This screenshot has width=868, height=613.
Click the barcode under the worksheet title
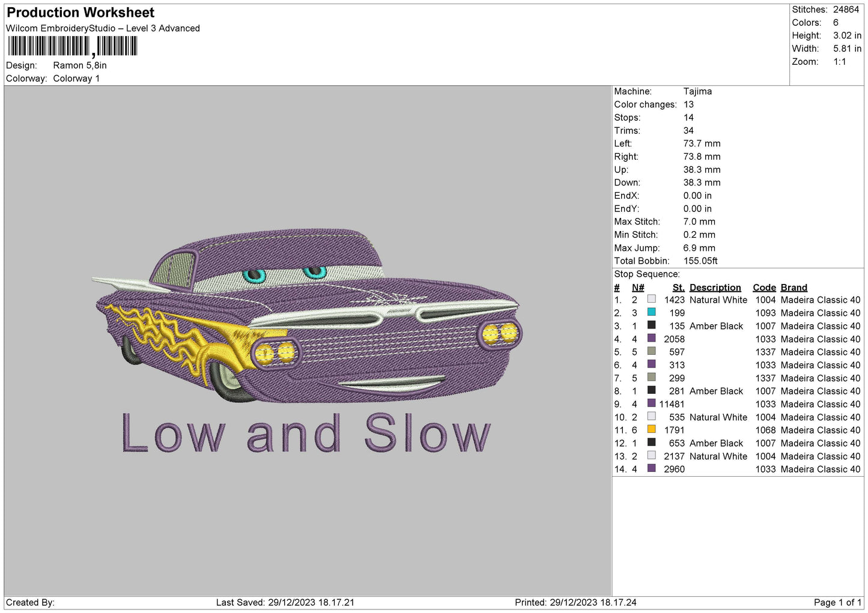(x=73, y=46)
